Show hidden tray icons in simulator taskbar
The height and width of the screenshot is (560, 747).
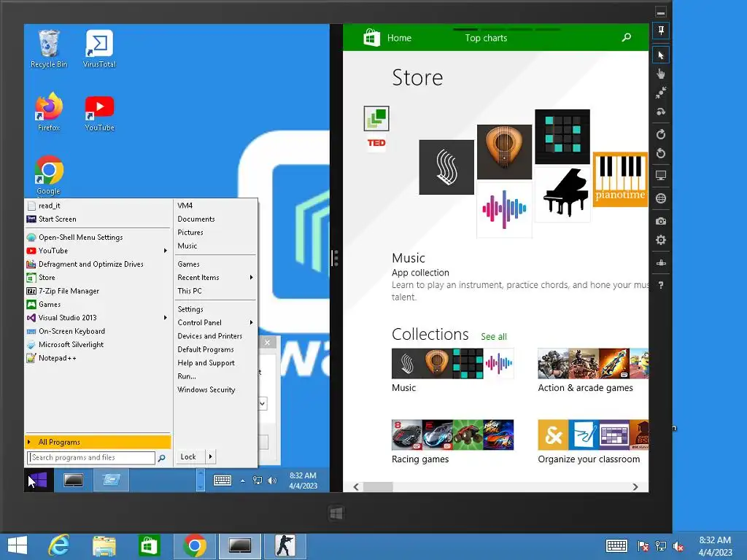(242, 481)
